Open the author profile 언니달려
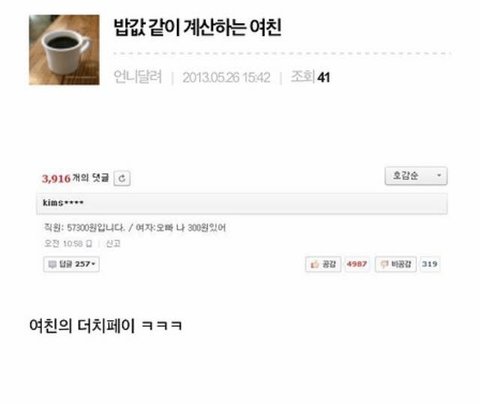The height and width of the screenshot is (404, 480). (x=138, y=77)
